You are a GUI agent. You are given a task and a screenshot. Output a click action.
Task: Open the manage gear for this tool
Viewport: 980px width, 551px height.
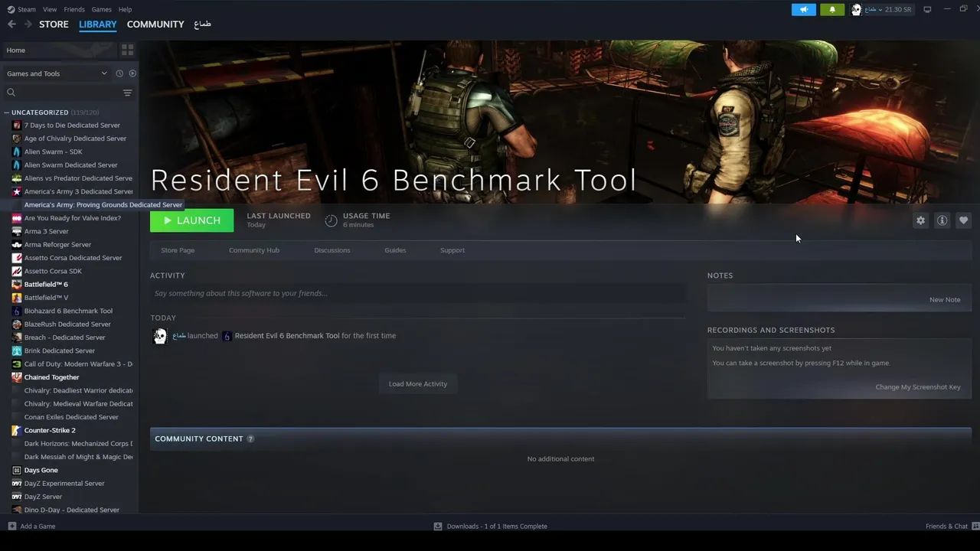[920, 220]
